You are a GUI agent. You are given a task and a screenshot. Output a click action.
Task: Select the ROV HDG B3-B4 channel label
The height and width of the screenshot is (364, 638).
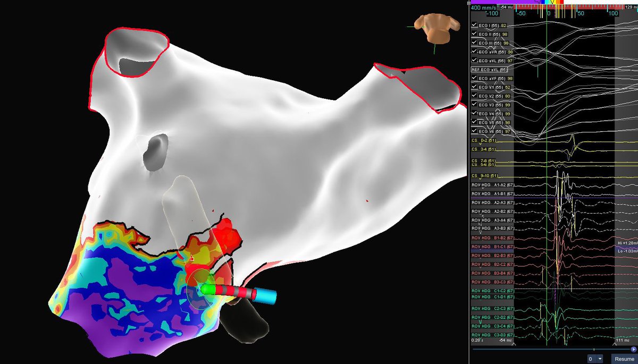click(492, 273)
